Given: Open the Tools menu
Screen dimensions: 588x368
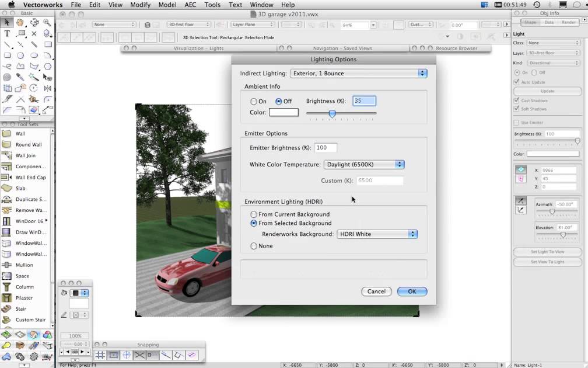Looking at the screenshot, I should tap(212, 5).
